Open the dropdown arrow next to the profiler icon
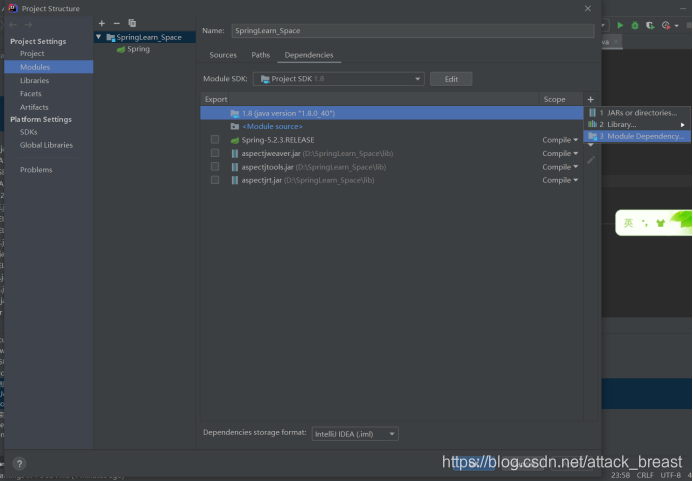The width and height of the screenshot is (693, 481). [676, 26]
